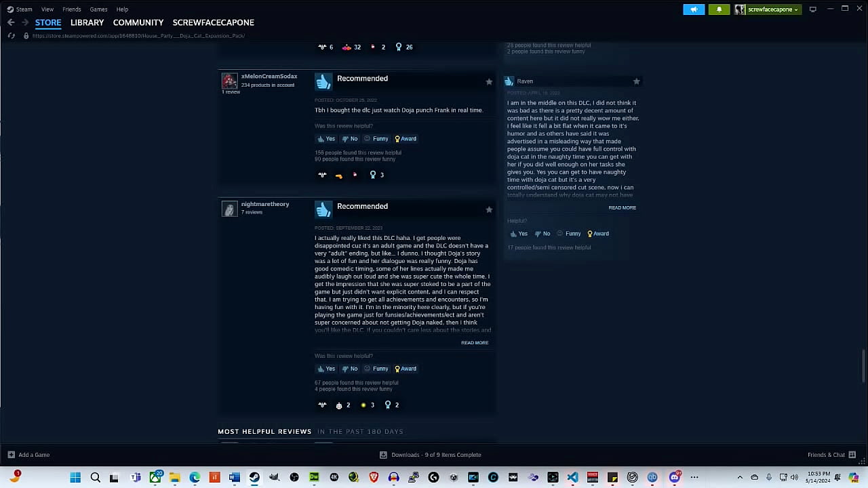Screen dimensions: 868x488
Task: Vote Yes on xMelonCreamSodax's review
Action: [x=326, y=139]
